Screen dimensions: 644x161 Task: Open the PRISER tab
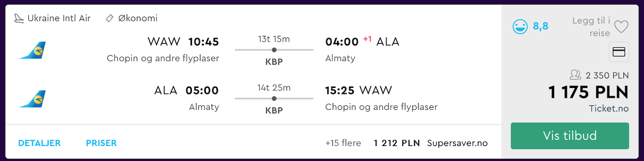click(x=101, y=143)
